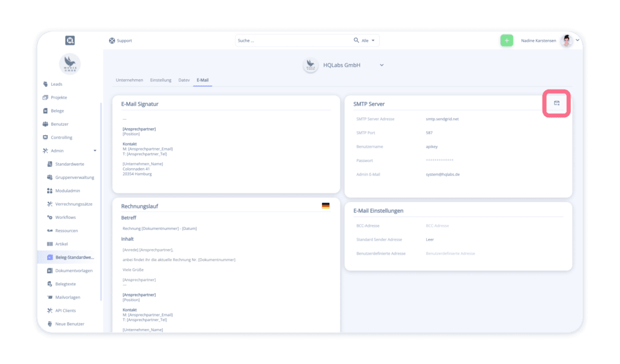Open Projekte in the sidebar

coord(59,97)
